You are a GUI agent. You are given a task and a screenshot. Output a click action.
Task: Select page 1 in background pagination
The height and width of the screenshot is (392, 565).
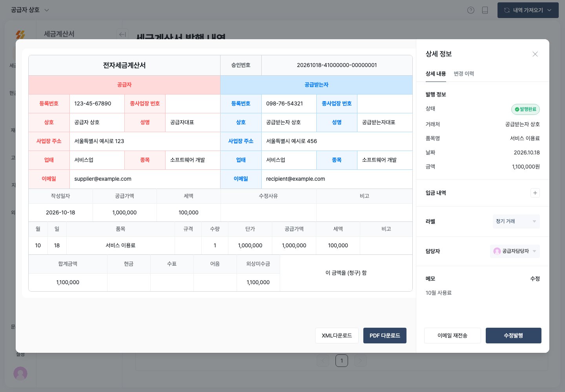point(342,361)
